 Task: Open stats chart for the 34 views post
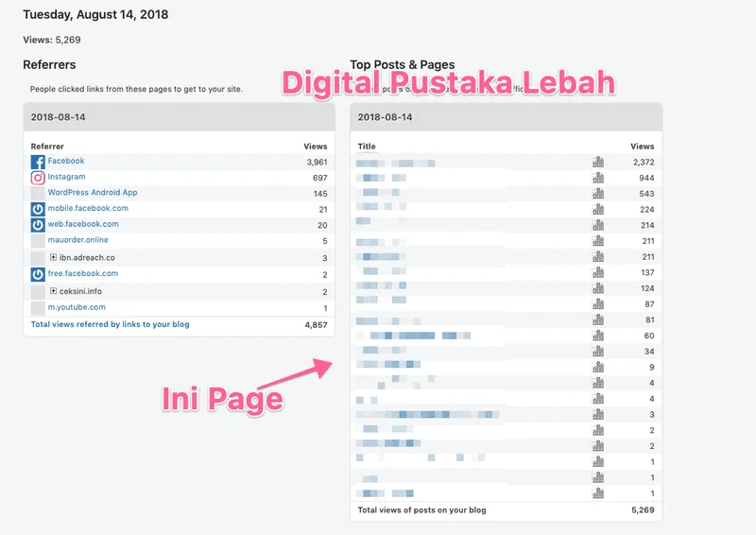pyautogui.click(x=598, y=352)
